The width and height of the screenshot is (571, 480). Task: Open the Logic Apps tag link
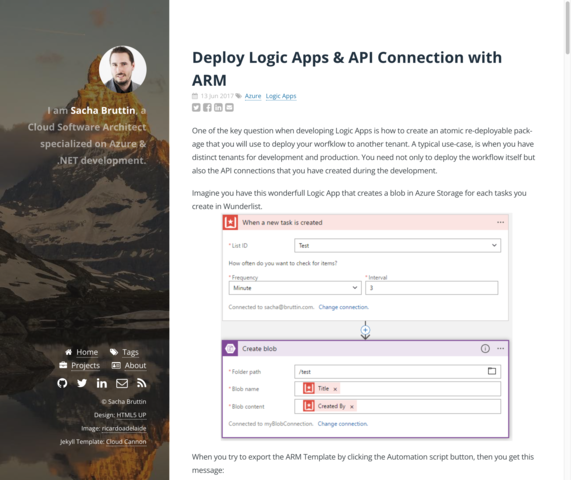[x=281, y=96]
